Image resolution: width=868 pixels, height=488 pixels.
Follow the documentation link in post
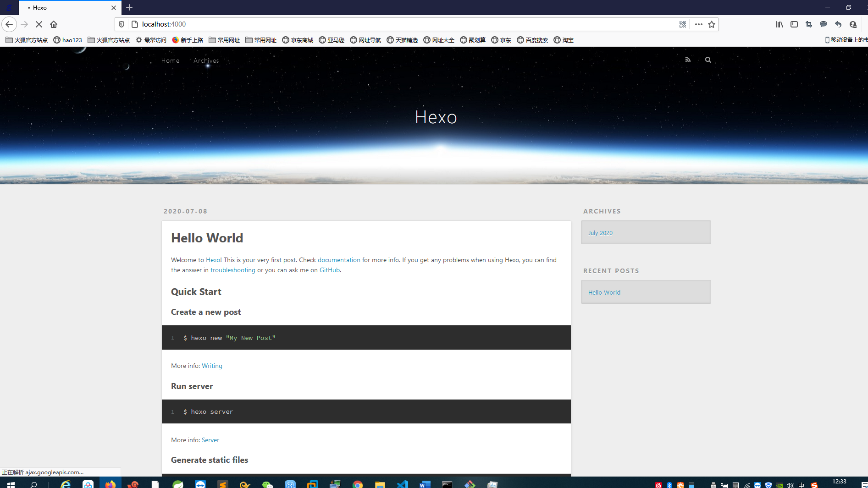click(339, 260)
